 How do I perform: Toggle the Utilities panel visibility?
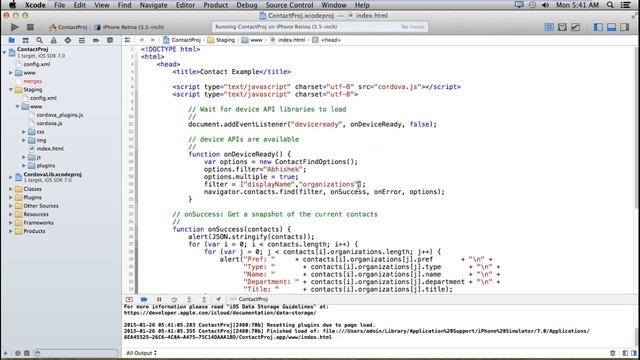(x=624, y=27)
